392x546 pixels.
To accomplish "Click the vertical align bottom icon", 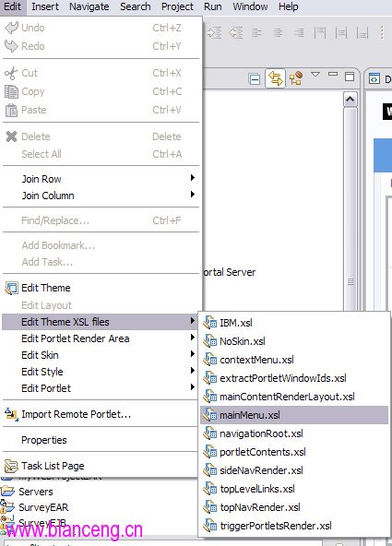I will click(x=362, y=33).
